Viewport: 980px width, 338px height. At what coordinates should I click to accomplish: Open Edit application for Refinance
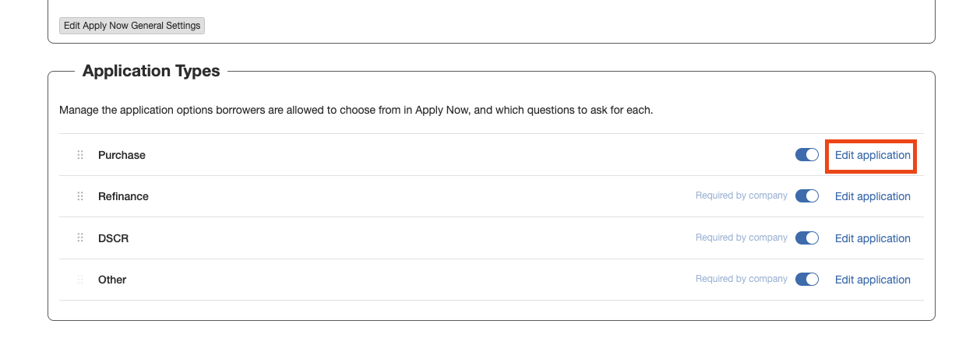(x=872, y=196)
